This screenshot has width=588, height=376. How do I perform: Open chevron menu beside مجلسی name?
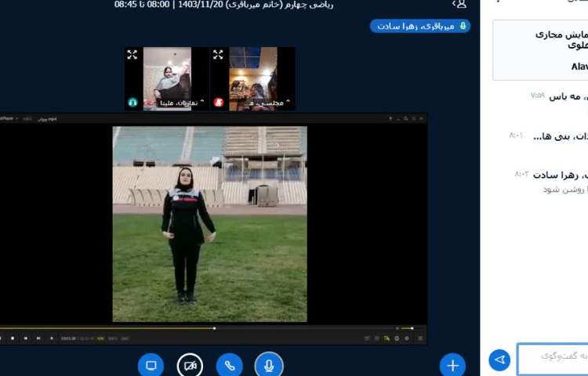point(288,101)
